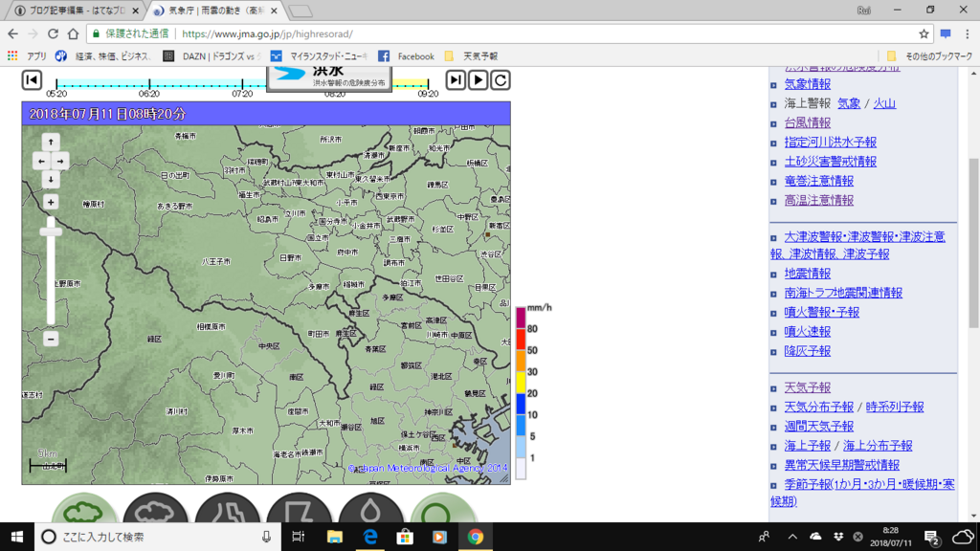Open the Windows Start menu
Viewport: 980px width, 551px height.
coord(17,537)
